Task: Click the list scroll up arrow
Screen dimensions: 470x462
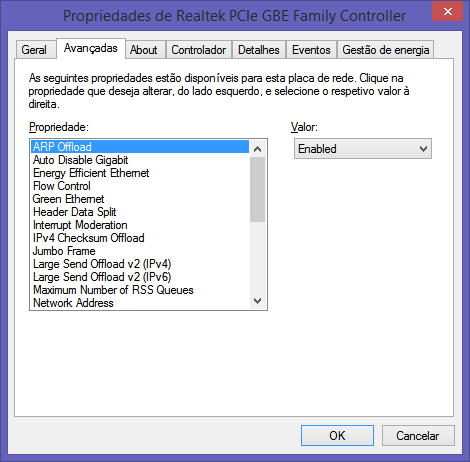Action: (257, 149)
